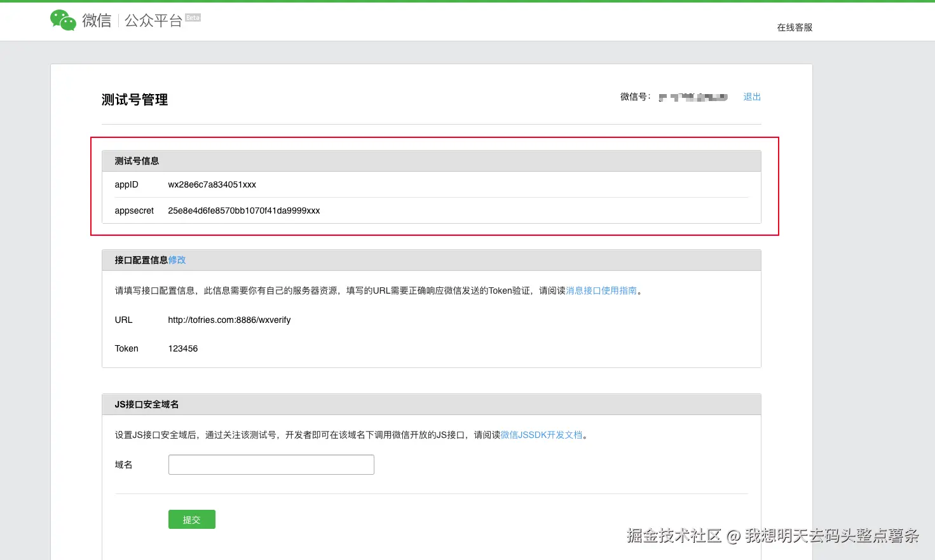
Task: Open the 微信JSSDK开发文档 link
Action: coord(542,435)
